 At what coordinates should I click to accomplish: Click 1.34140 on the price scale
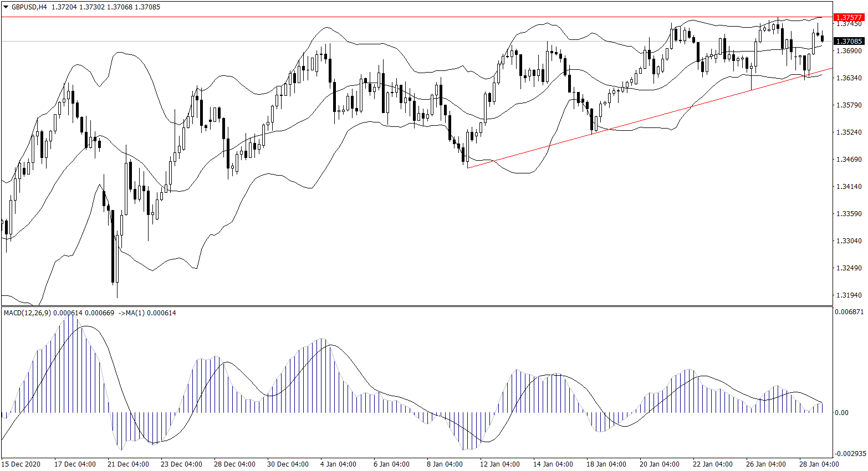pyautogui.click(x=849, y=187)
